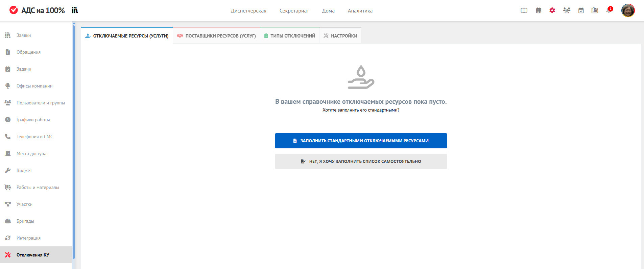The image size is (644, 269).
Task: Open the users group icon in header
Action: (x=567, y=10)
